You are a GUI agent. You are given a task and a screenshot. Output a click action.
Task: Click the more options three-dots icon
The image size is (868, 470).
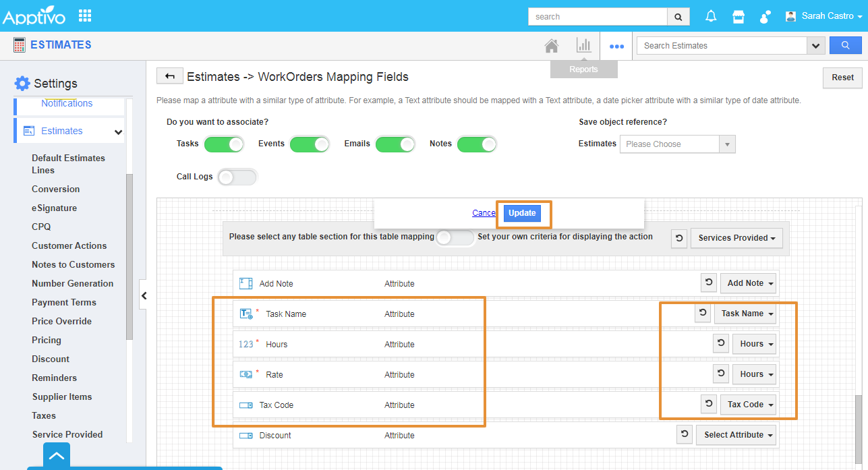point(616,47)
